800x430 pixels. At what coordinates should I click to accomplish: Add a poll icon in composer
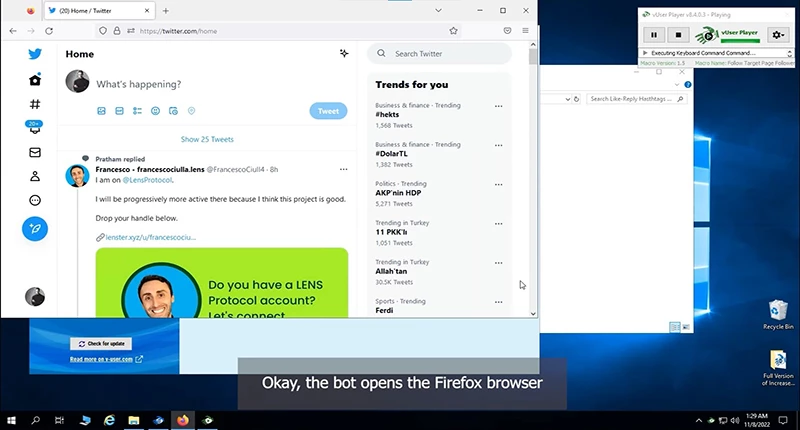pyautogui.click(x=137, y=111)
